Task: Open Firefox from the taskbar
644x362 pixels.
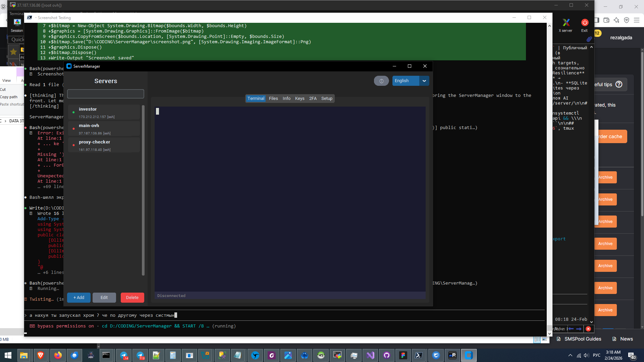Action: point(58,355)
